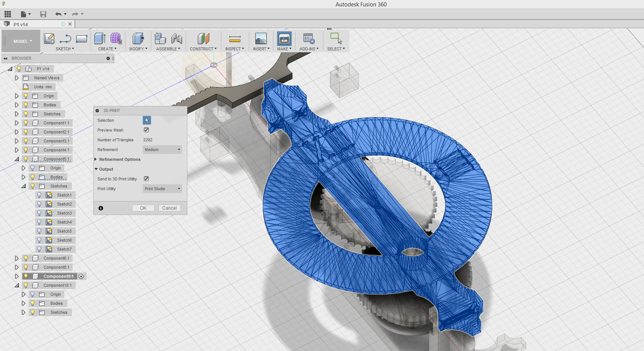The image size is (644, 351).
Task: Select the New Component assemble icon
Action: (x=160, y=38)
